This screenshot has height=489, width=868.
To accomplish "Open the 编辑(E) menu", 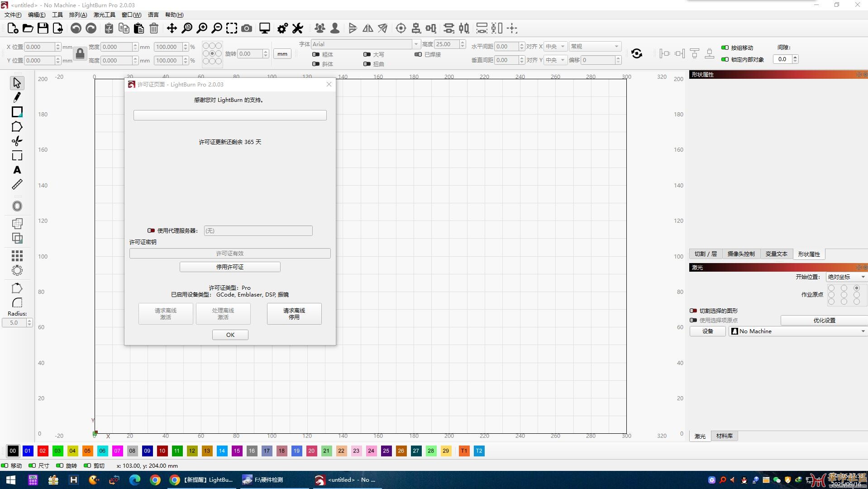I will coord(37,15).
